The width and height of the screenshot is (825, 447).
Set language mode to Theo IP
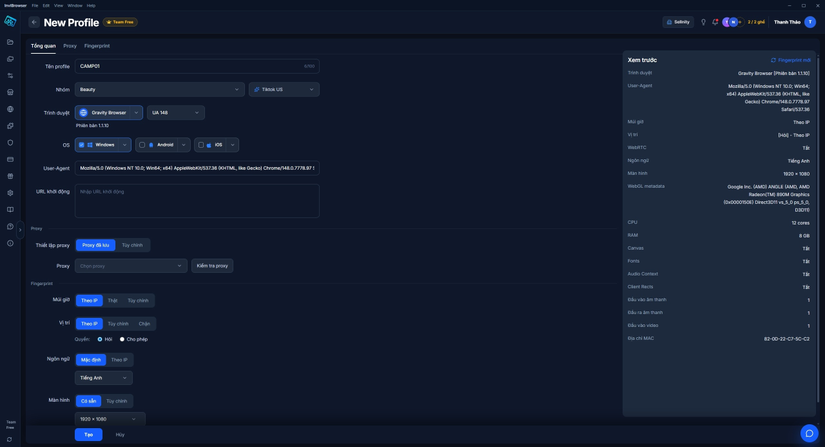119,360
